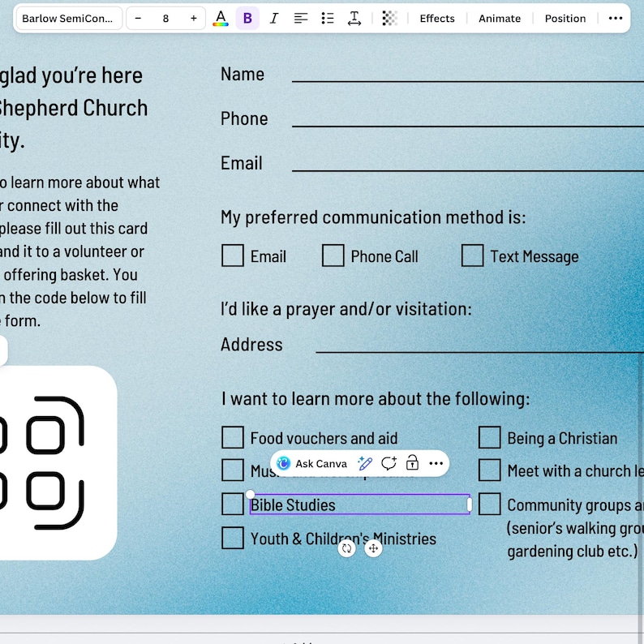644x644 pixels.
Task: Select the Bible Studies text box
Action: (x=359, y=504)
